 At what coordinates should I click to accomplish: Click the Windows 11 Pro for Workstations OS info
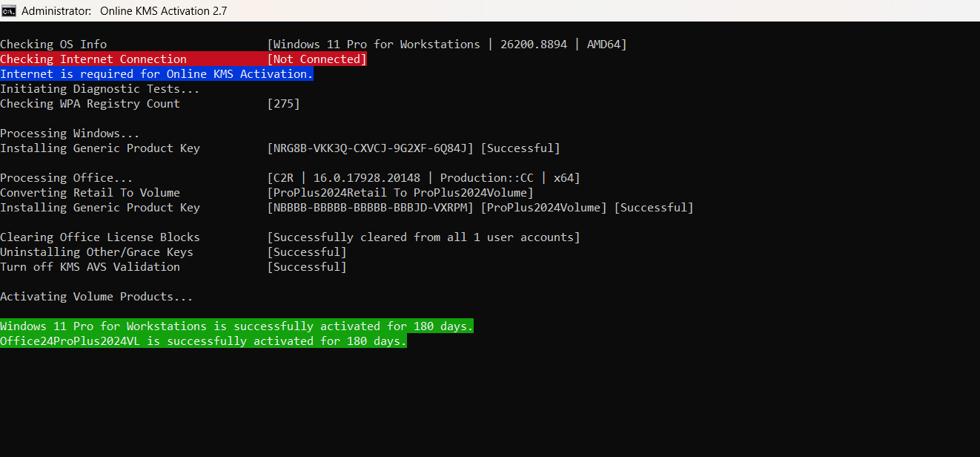447,45
